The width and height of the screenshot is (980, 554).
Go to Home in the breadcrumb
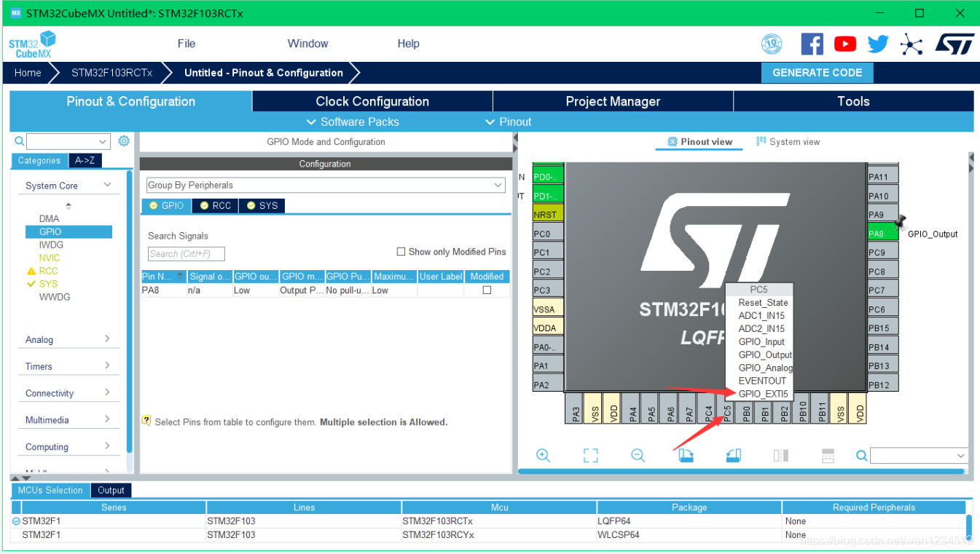[28, 73]
